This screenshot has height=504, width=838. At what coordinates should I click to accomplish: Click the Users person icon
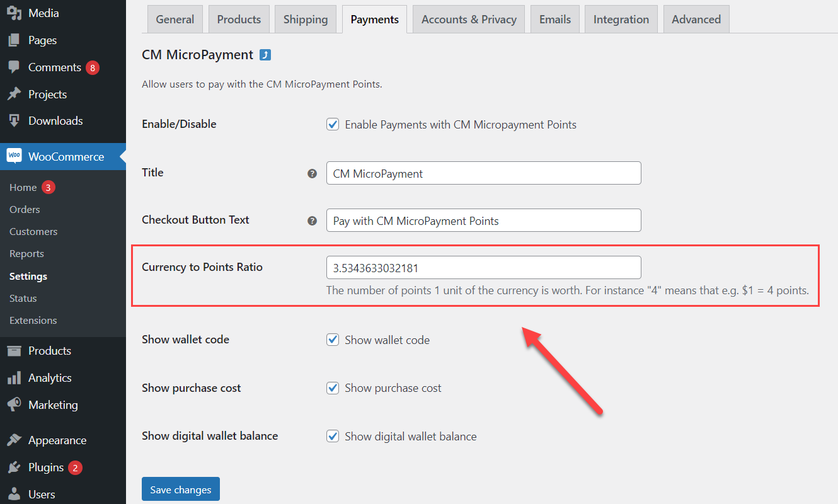(x=14, y=494)
